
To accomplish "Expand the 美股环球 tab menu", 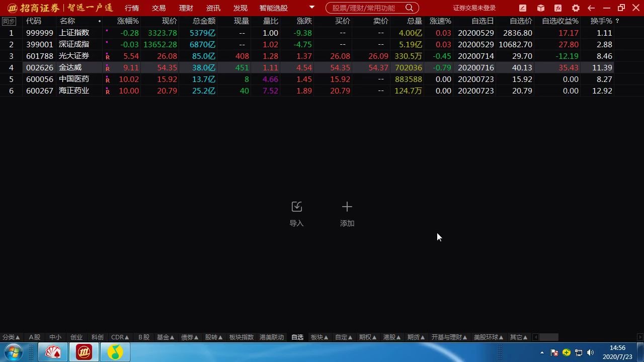I will point(489,337).
